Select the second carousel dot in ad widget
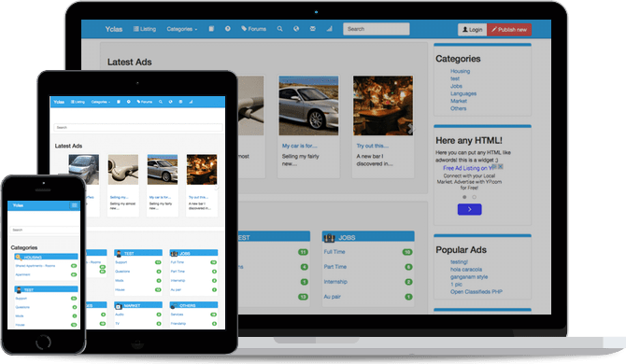 click(475, 197)
